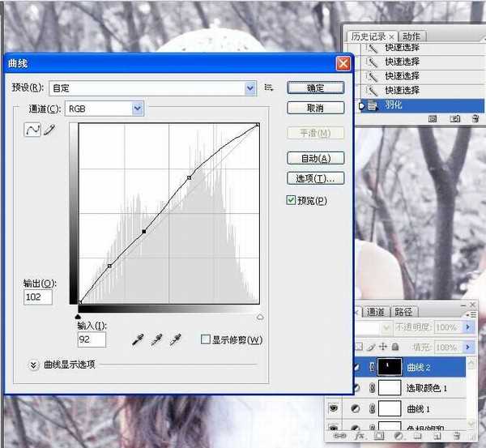Click the create new snapshot camera icon
This screenshot has height=448, width=486.
point(454,118)
